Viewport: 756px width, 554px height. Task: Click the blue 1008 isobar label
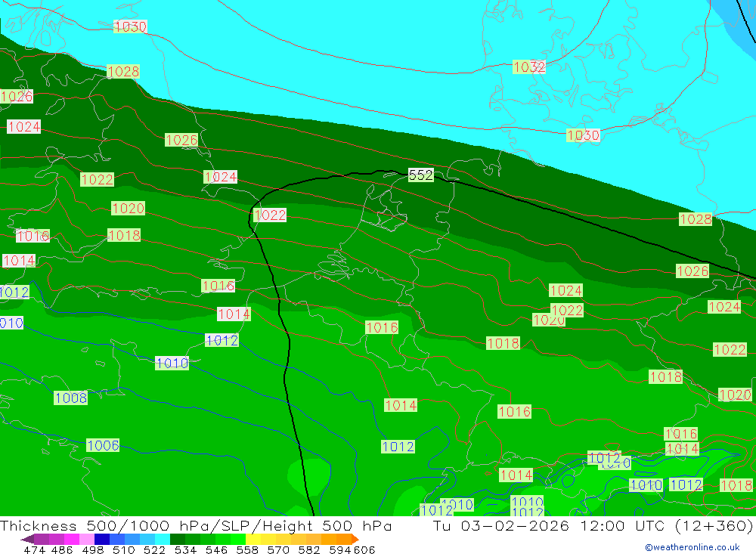(71, 398)
